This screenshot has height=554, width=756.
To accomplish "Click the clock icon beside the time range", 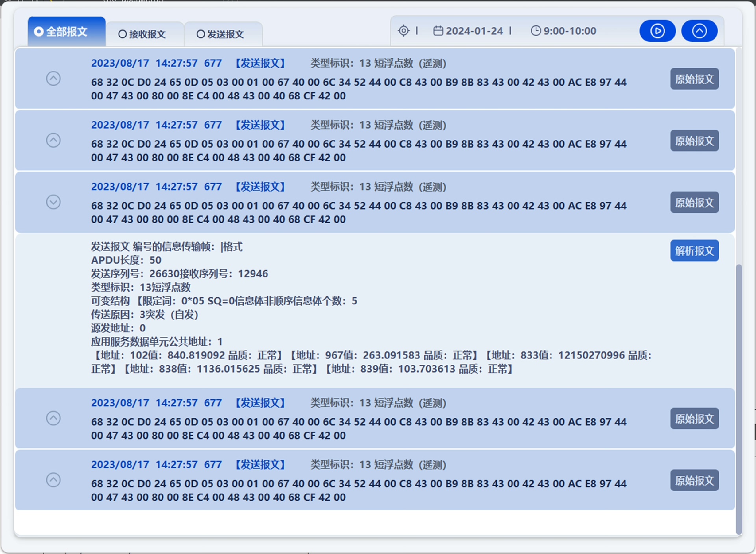I will tap(535, 31).
